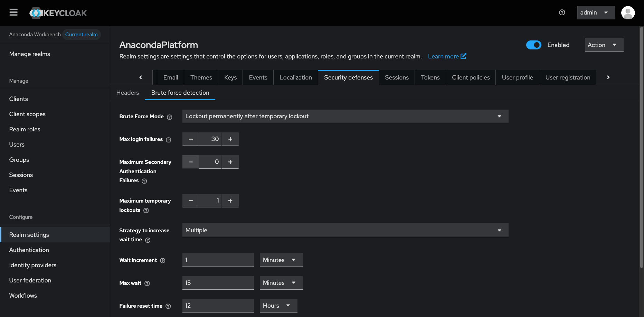644x317 pixels.
Task: Open the Learn more link
Action: 447,56
